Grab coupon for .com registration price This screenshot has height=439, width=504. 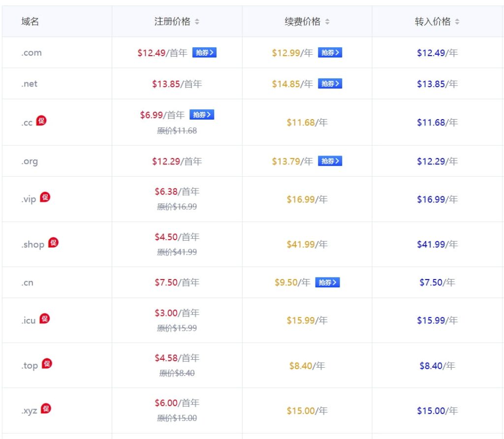point(204,53)
